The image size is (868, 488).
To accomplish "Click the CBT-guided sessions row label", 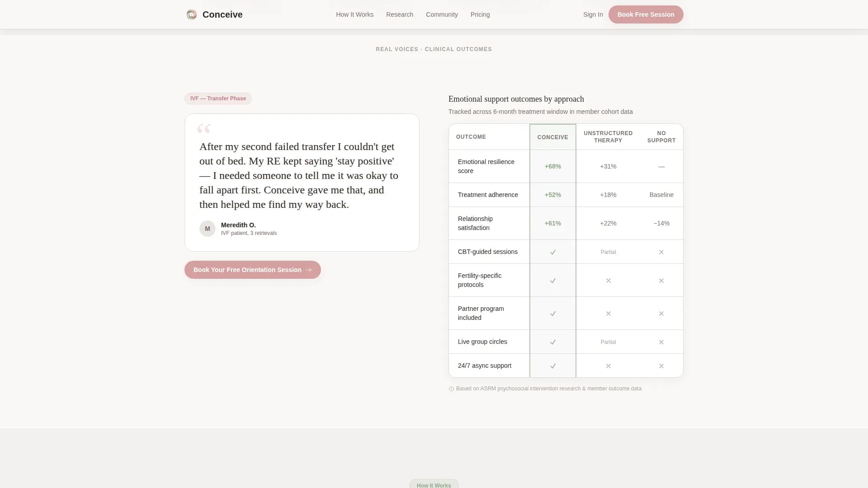I will coord(487,252).
